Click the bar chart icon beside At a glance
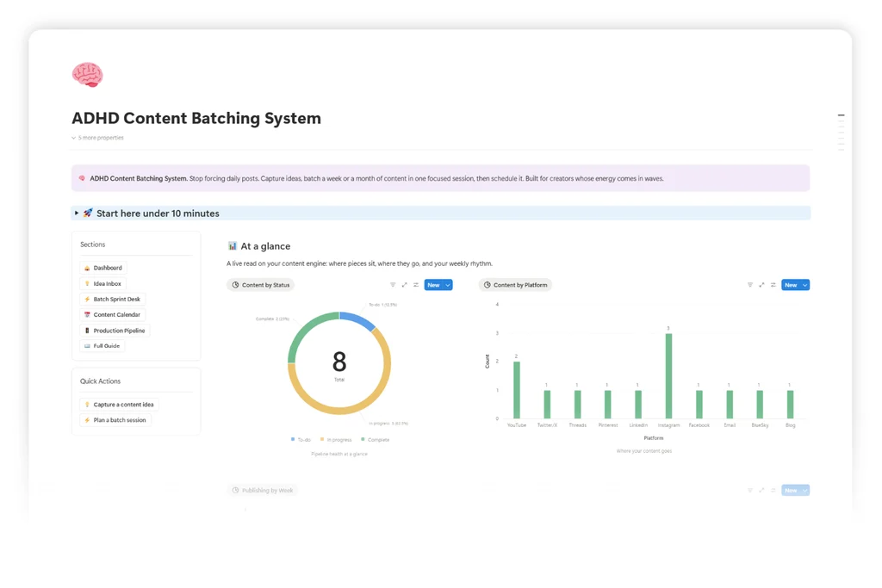Image resolution: width=882 pixels, height=588 pixels. tap(233, 246)
